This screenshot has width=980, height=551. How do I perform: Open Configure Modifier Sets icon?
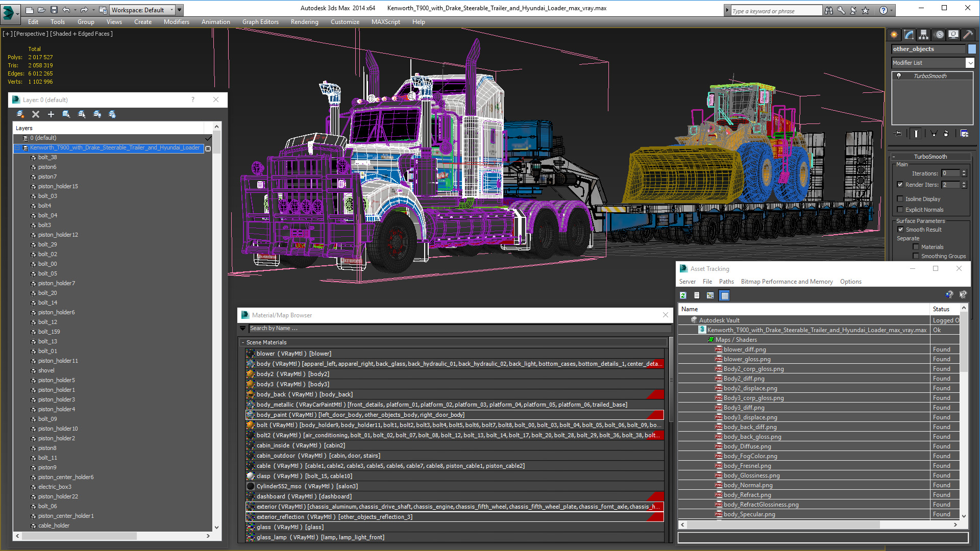(964, 133)
